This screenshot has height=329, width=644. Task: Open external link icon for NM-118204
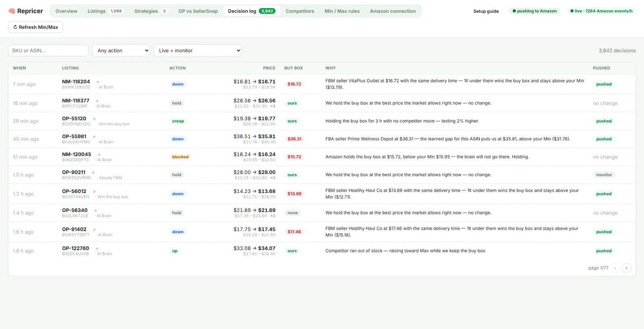98,82
